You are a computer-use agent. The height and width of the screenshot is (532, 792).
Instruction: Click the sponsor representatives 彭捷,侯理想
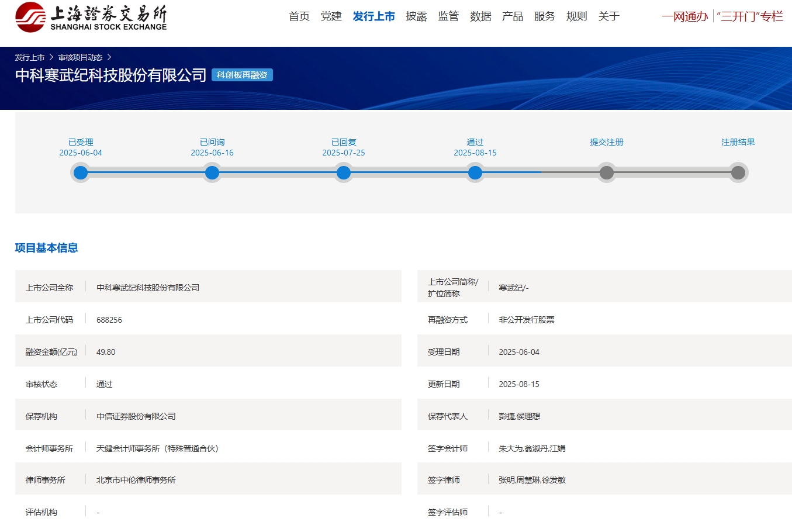[520, 416]
